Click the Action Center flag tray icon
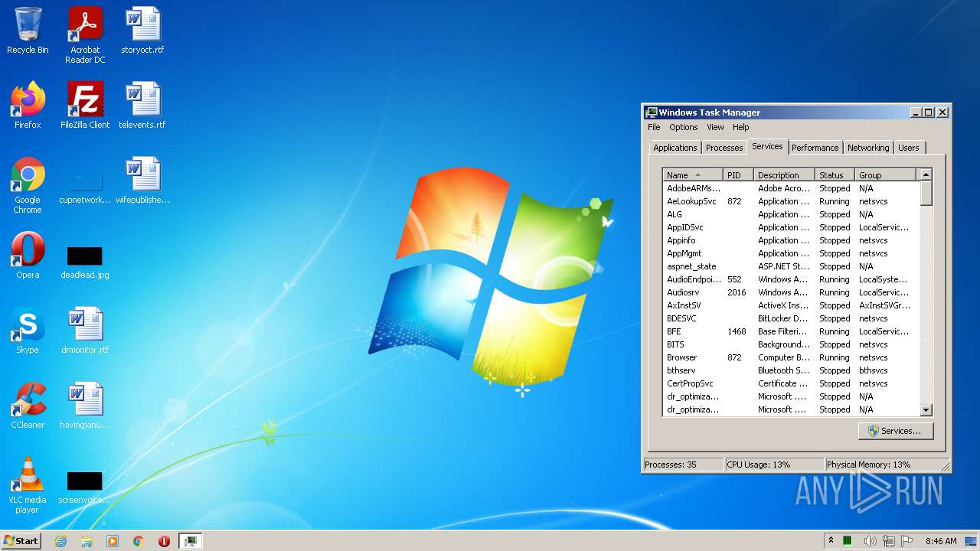Image resolution: width=980 pixels, height=551 pixels. 908,541
